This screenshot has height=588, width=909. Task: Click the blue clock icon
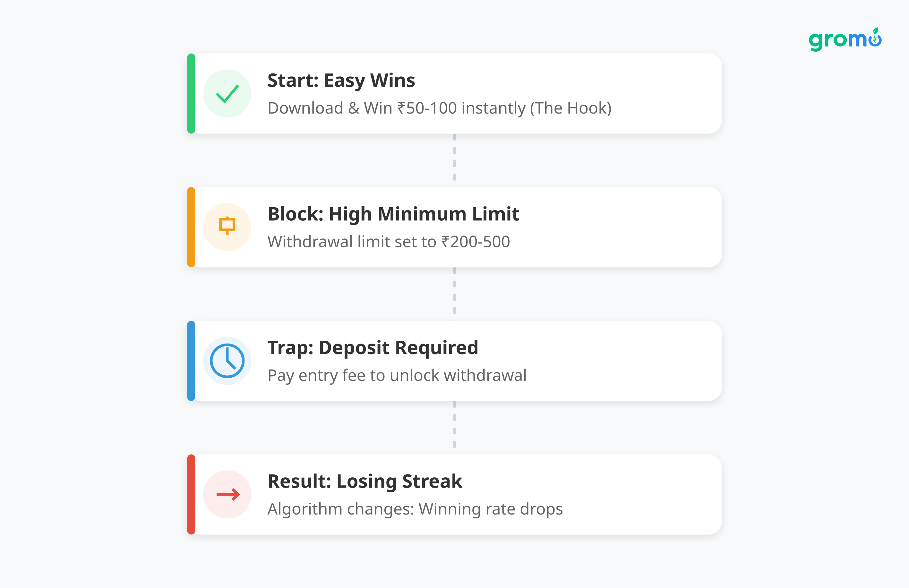point(227,361)
